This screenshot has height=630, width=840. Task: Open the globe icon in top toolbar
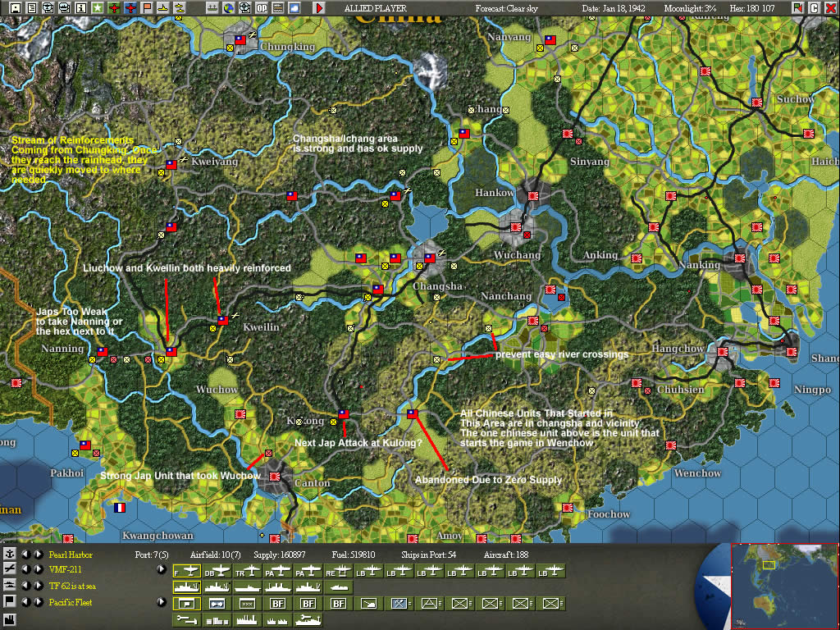pyautogui.click(x=228, y=8)
